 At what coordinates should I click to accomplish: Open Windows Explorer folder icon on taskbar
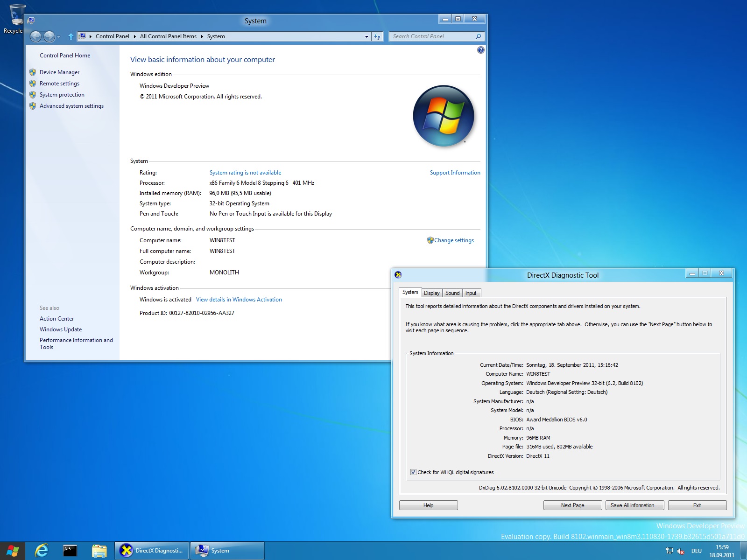pos(99,551)
